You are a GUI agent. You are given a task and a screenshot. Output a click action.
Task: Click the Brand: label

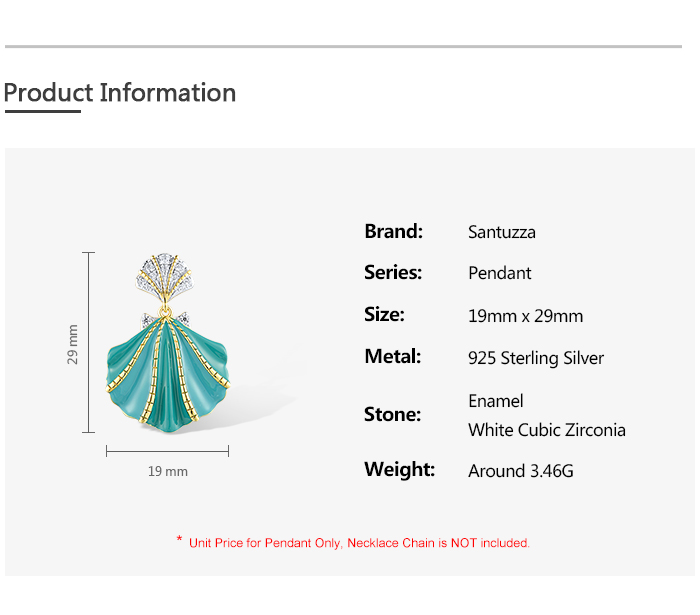coord(393,231)
